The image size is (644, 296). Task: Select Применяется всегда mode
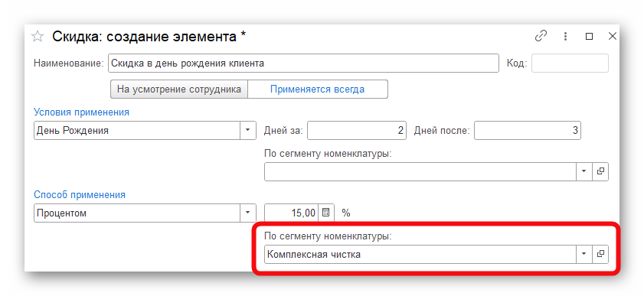tap(318, 89)
